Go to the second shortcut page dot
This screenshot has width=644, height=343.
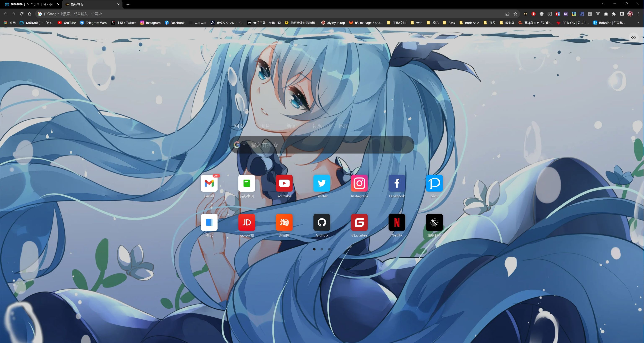322,249
